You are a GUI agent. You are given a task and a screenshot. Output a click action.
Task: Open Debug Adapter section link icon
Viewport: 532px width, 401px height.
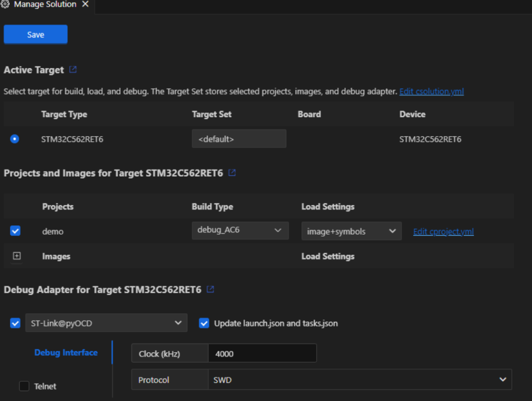point(210,289)
